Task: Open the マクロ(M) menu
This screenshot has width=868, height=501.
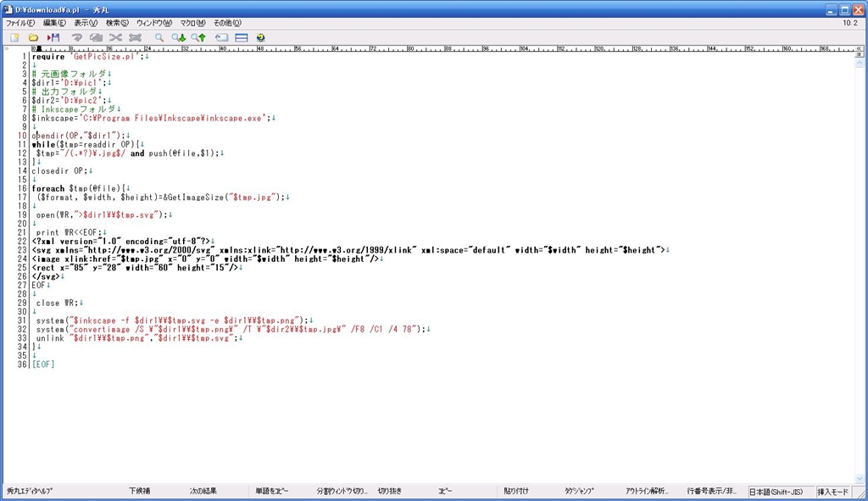Action: click(x=192, y=23)
